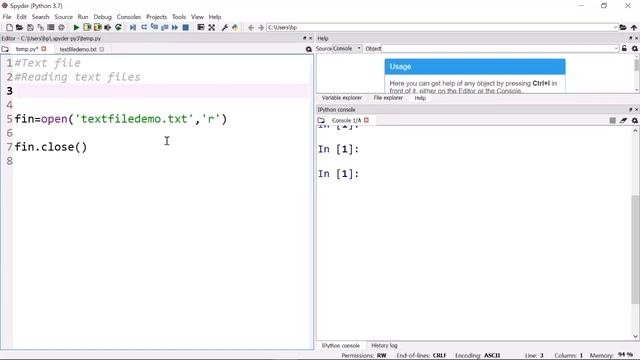Browse console tabs folder icon
Image resolution: width=640 pixels, height=360 pixels.
(x=321, y=120)
